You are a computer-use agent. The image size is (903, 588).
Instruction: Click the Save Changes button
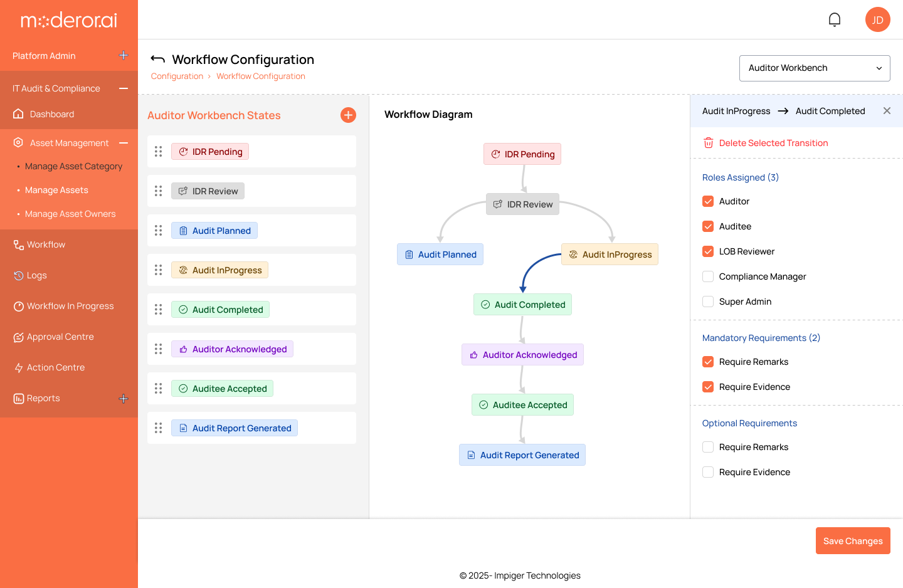[852, 541]
